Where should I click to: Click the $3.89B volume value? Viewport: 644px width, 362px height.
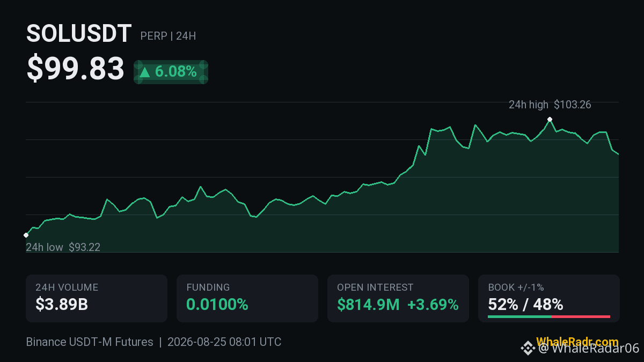(x=62, y=305)
